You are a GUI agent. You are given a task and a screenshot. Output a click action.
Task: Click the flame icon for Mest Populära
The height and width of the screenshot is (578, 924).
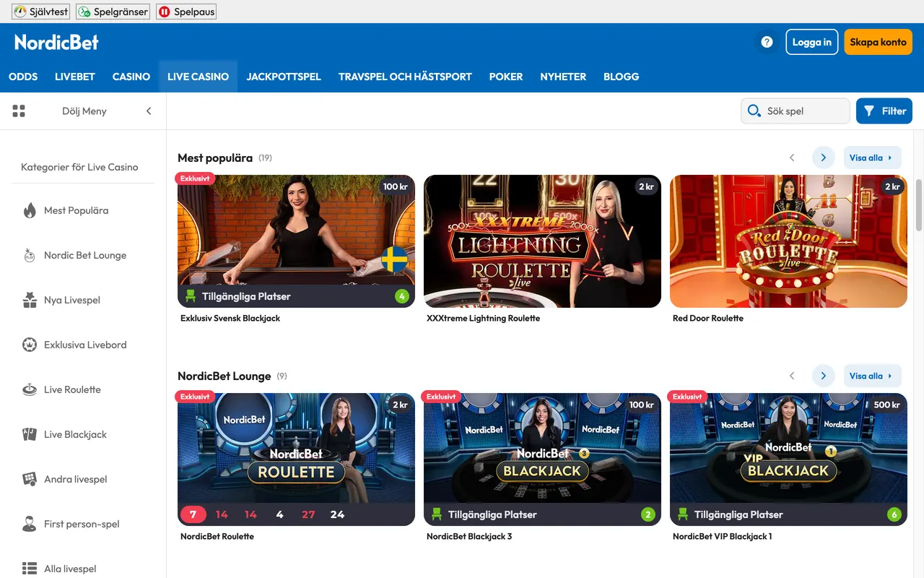click(30, 210)
